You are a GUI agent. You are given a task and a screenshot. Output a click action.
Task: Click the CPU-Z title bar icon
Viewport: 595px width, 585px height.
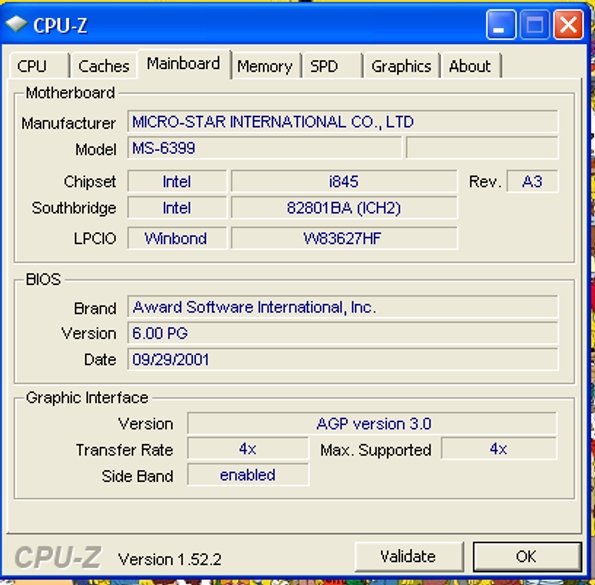coord(16,24)
